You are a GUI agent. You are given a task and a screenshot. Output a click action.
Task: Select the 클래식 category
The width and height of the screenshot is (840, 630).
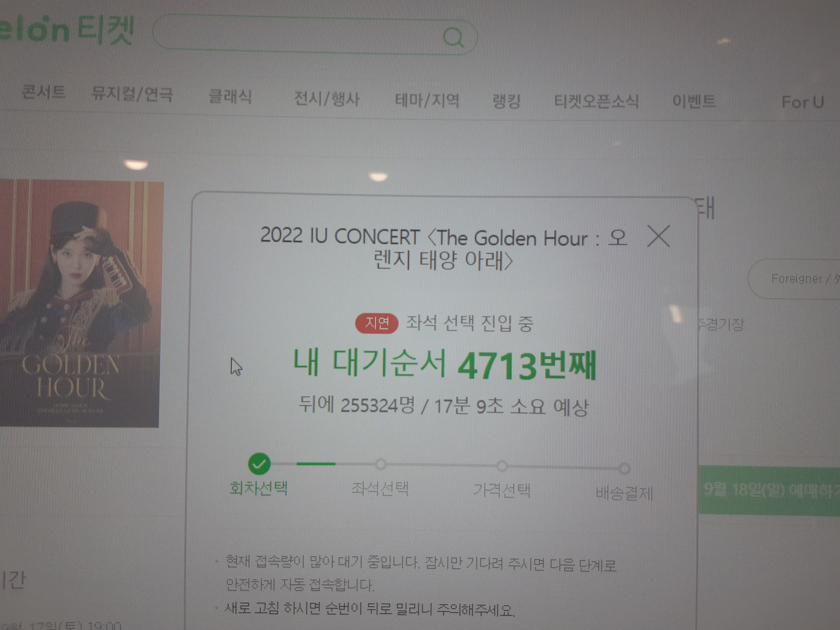click(230, 96)
